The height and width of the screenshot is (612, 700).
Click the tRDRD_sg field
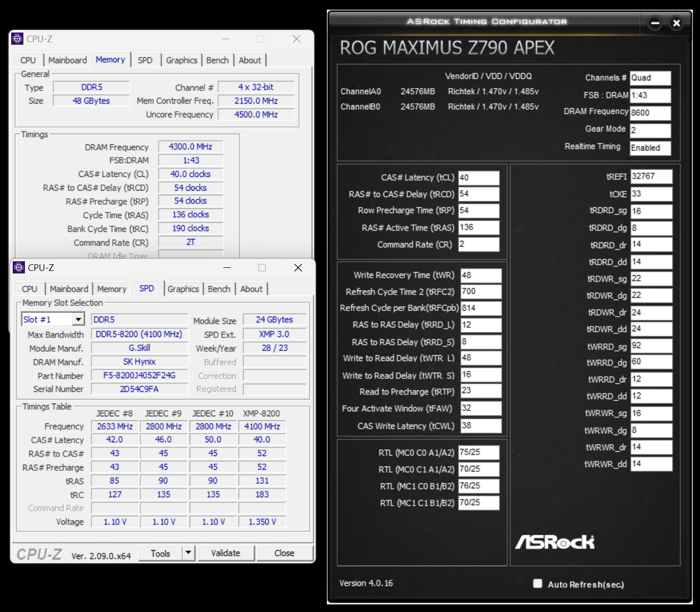click(651, 211)
